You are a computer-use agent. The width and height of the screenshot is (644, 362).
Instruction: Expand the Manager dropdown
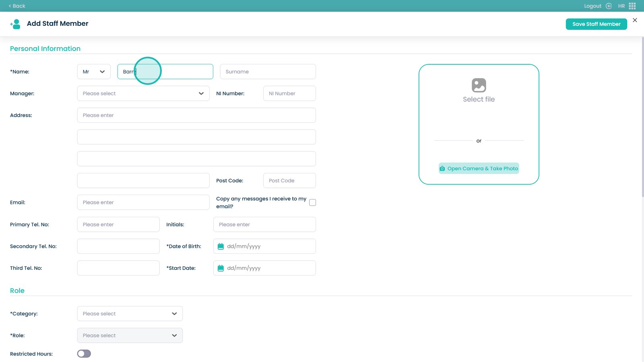coord(143,93)
